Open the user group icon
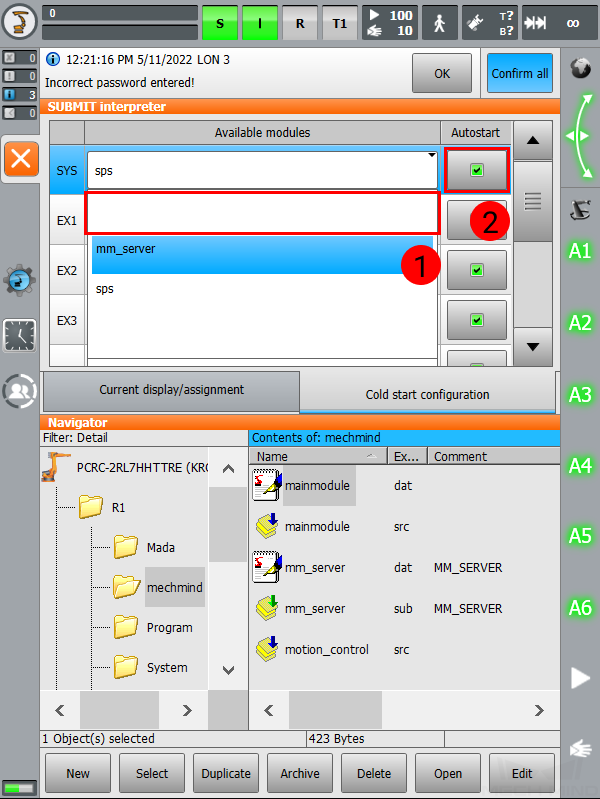Image resolution: width=600 pixels, height=799 pixels. click(x=19, y=391)
